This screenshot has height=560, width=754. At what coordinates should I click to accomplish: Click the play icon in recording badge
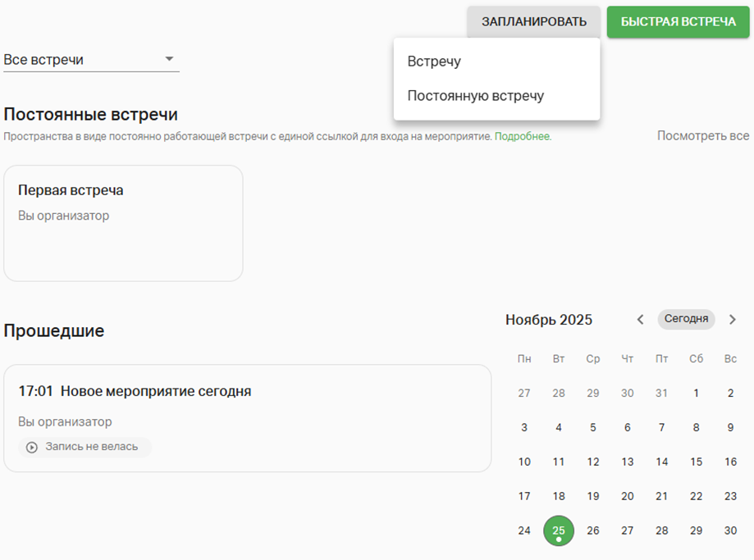pyautogui.click(x=32, y=448)
